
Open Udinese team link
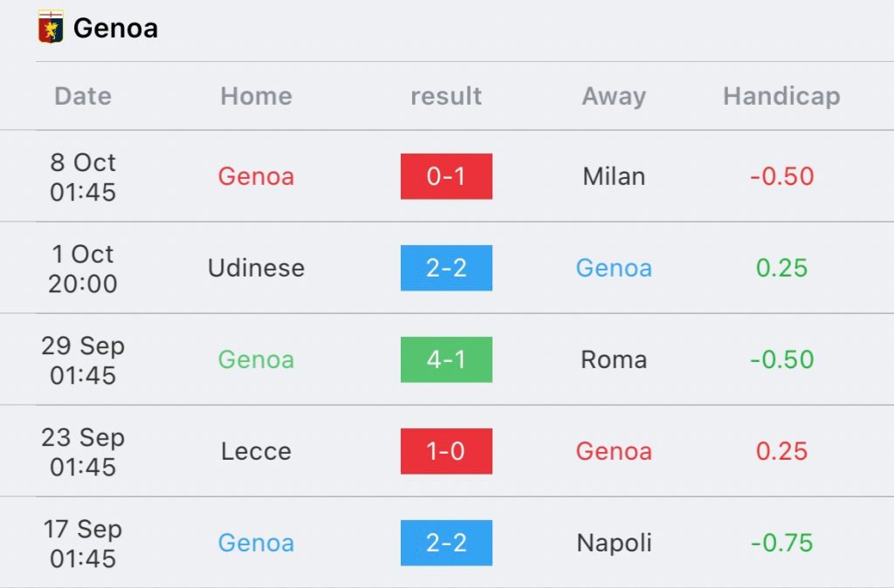257,268
